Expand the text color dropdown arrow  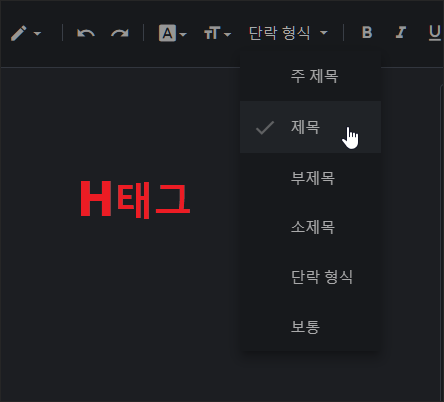(183, 34)
